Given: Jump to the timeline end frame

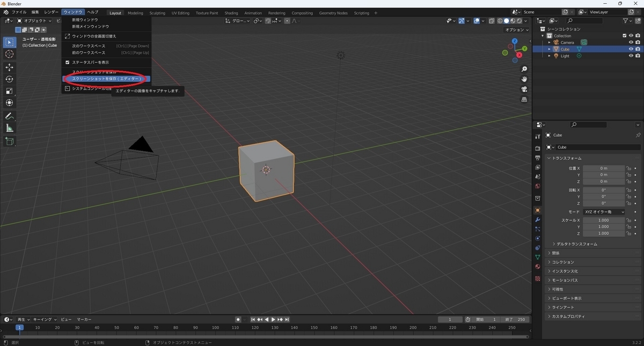Looking at the screenshot, I should click(287, 320).
